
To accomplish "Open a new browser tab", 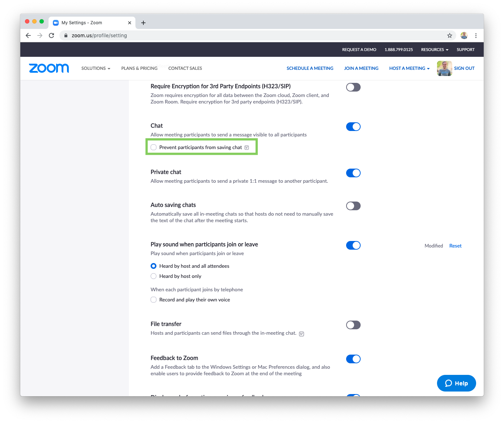I will click(143, 23).
